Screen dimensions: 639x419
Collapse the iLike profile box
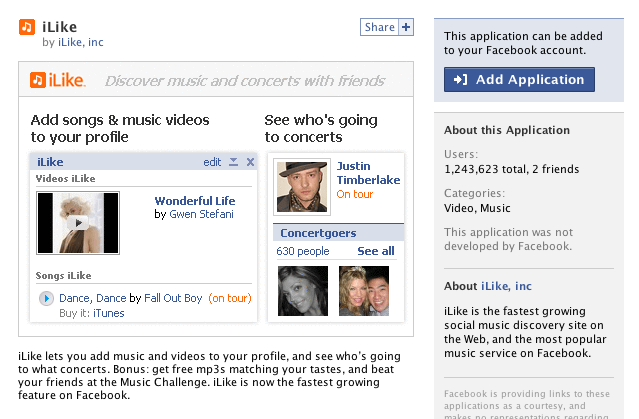pyautogui.click(x=233, y=162)
